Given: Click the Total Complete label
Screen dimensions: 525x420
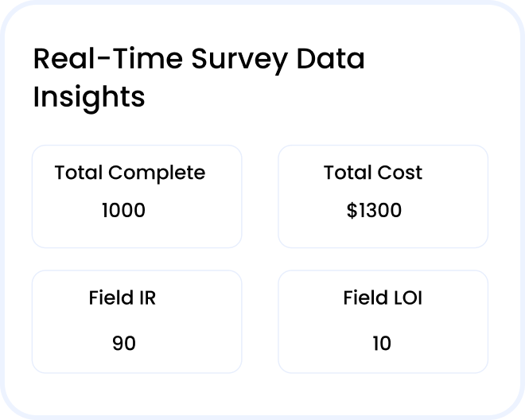Looking at the screenshot, I should pyautogui.click(x=130, y=174).
